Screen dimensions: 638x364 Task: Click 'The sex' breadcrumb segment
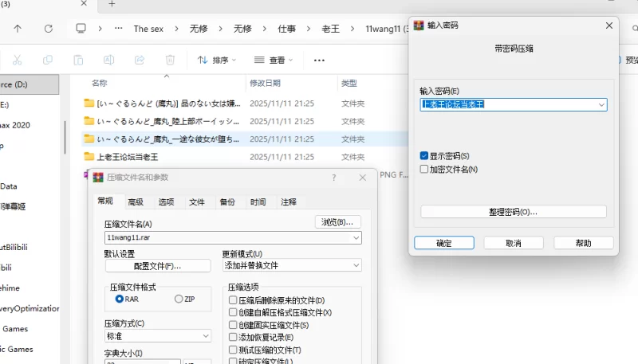click(x=148, y=29)
